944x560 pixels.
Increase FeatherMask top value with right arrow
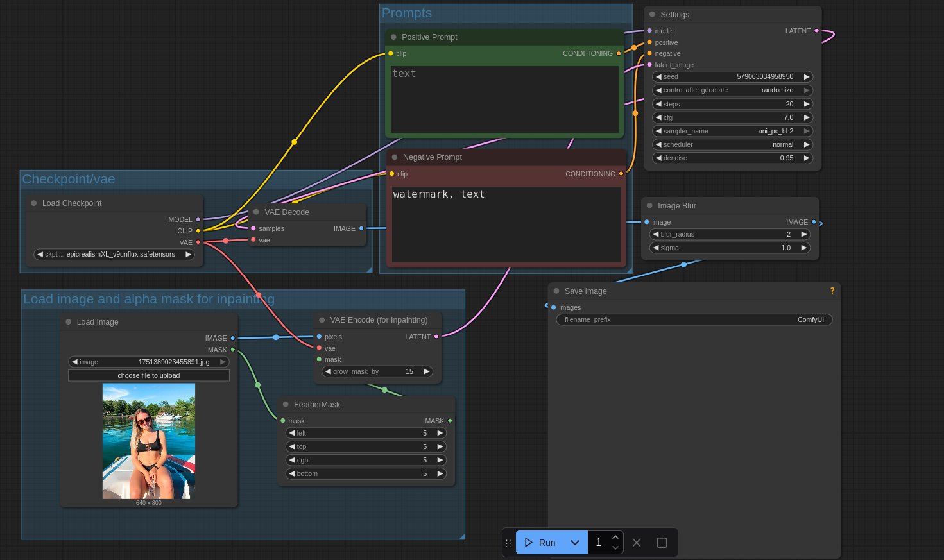[x=440, y=446]
